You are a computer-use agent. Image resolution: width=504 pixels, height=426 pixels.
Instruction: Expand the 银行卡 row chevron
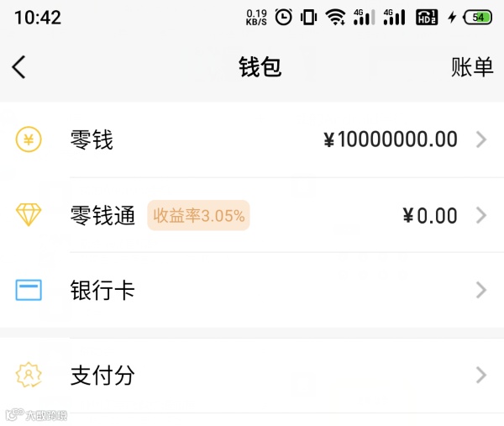coord(481,291)
